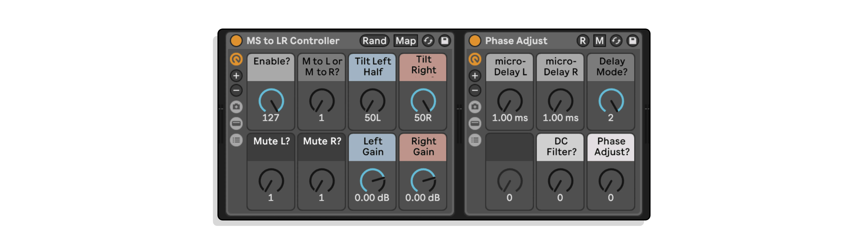
Task: Remove macro minus icon in Phase Adjust
Action: coord(475,90)
